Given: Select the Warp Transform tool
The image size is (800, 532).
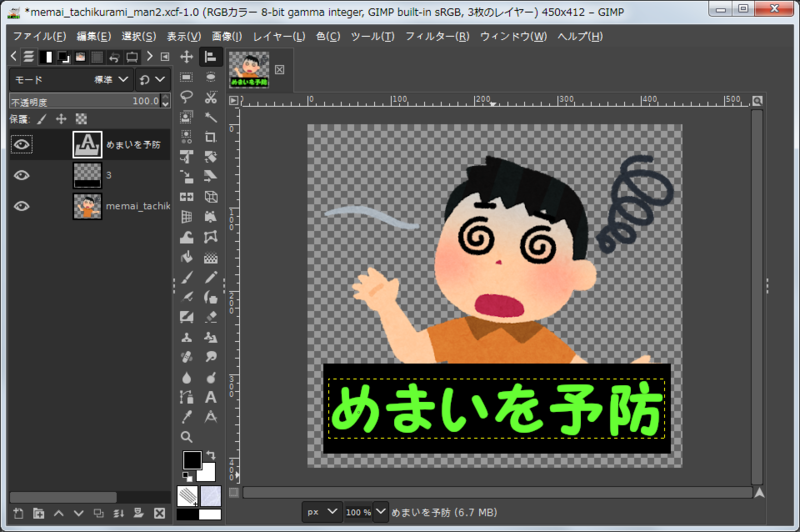Looking at the screenshot, I should (186, 237).
